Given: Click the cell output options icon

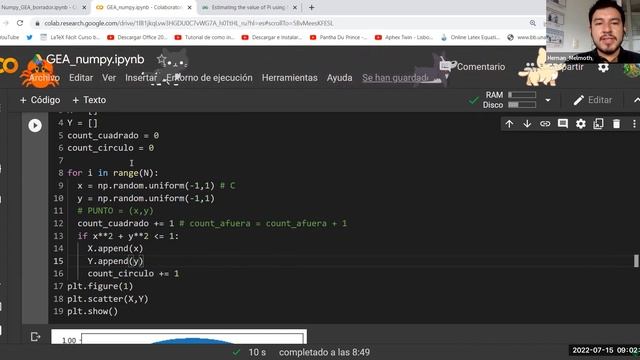Looking at the screenshot, I should [35, 337].
